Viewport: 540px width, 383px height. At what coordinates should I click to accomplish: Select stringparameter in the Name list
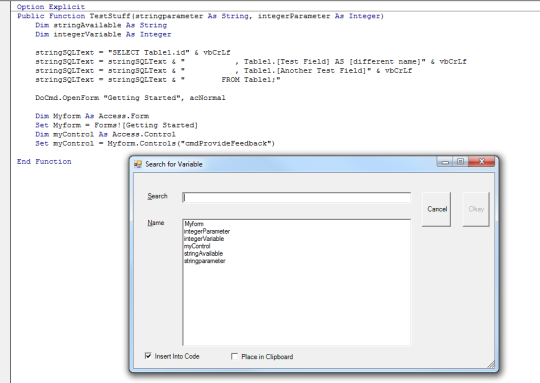tap(205, 261)
